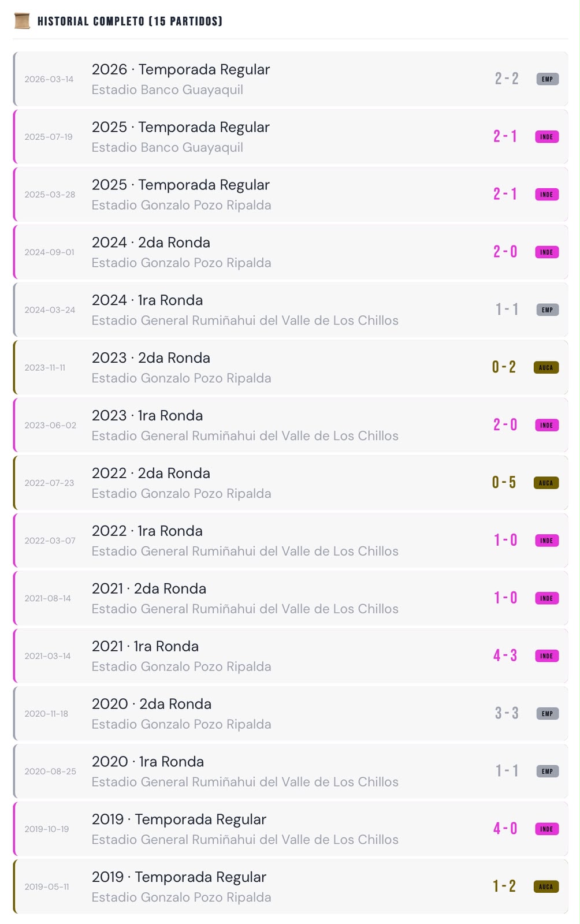This screenshot has height=924, width=580.
Task: Click the scroll icon beside Historial Completo
Action: pos(22,21)
